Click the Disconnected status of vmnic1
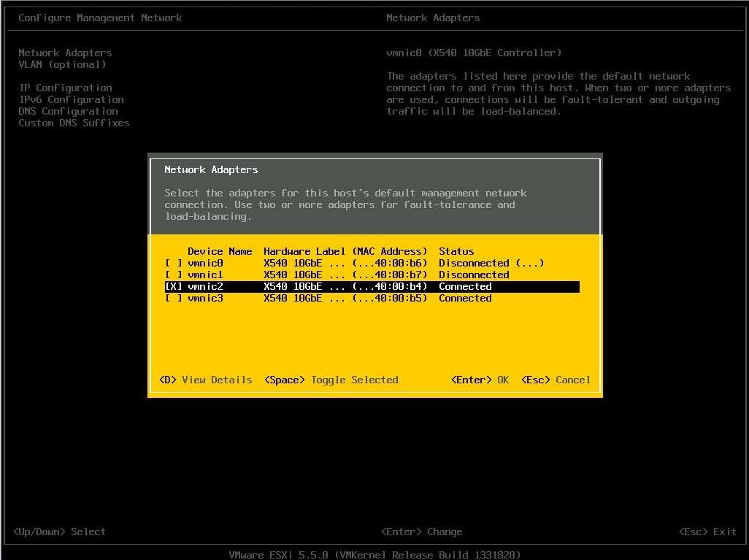This screenshot has width=749, height=560. pos(474,275)
